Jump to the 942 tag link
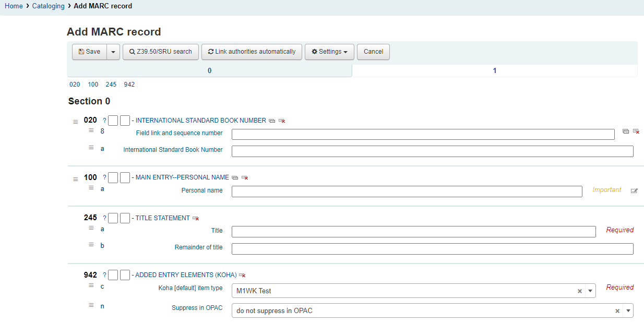Viewport: 644px width, 323px height. coord(129,85)
